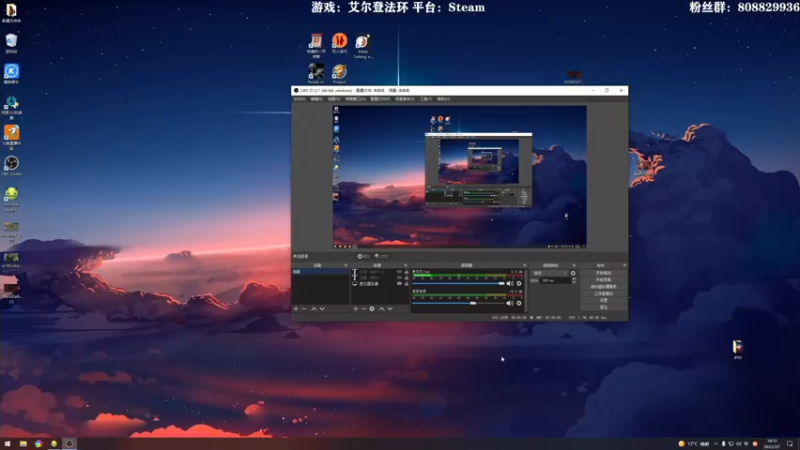Viewport: 800px width, 450px height.
Task: Open the scene transition properties gear
Action: pos(573,273)
